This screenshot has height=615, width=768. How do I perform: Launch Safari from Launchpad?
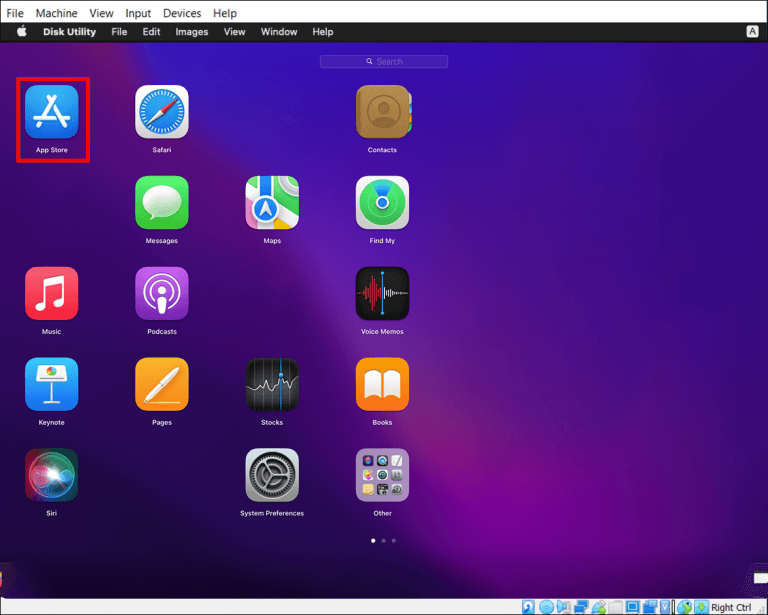click(x=162, y=112)
